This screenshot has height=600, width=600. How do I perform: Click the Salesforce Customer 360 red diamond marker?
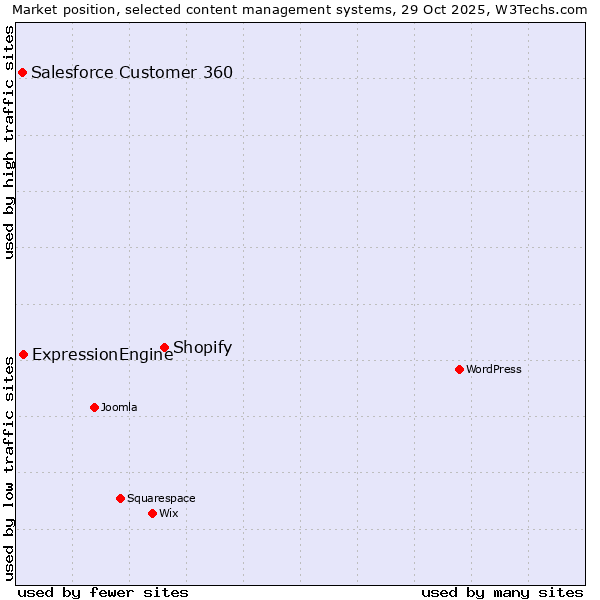click(22, 72)
